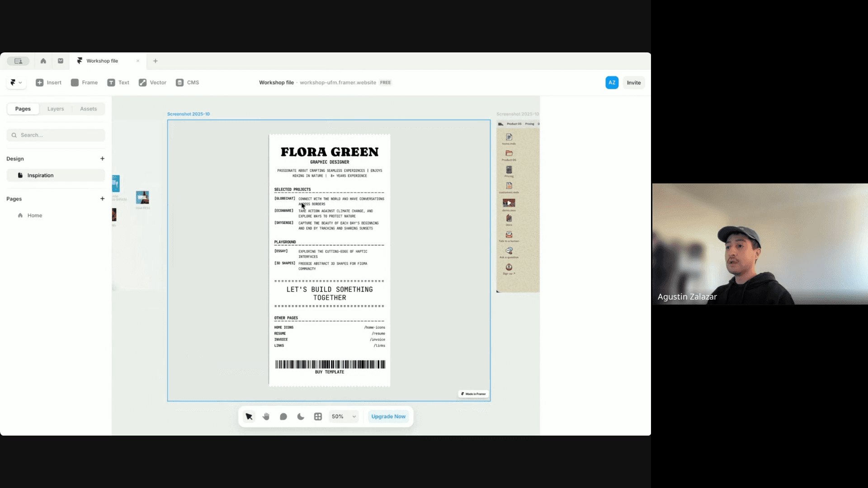
Task: Click the Invite button
Action: pyautogui.click(x=633, y=83)
